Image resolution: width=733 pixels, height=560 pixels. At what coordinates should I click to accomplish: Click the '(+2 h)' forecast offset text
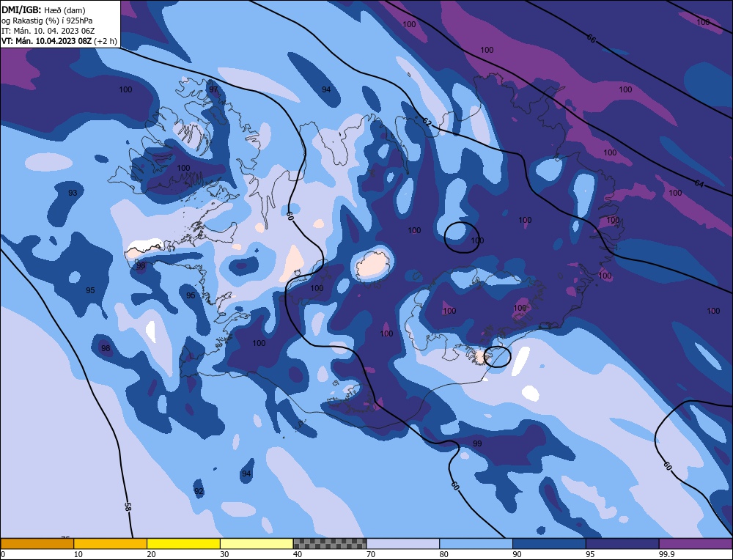pyautogui.click(x=106, y=41)
